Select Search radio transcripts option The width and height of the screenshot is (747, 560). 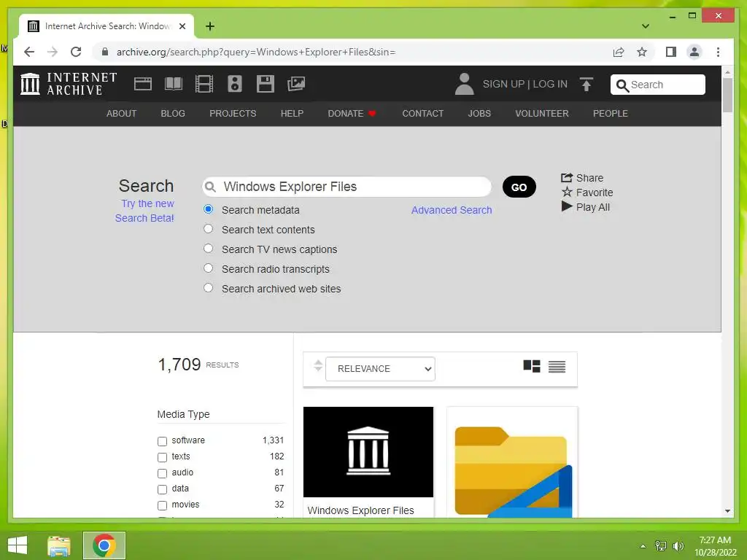(208, 268)
